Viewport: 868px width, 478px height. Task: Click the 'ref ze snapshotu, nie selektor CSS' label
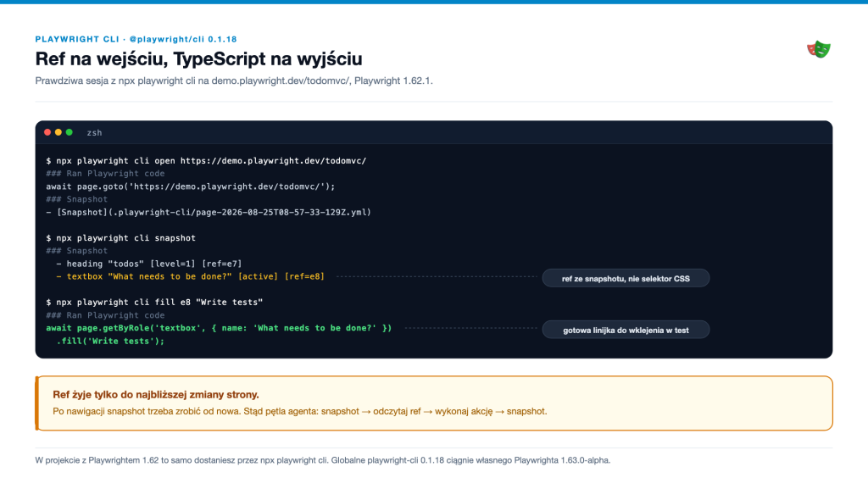626,278
